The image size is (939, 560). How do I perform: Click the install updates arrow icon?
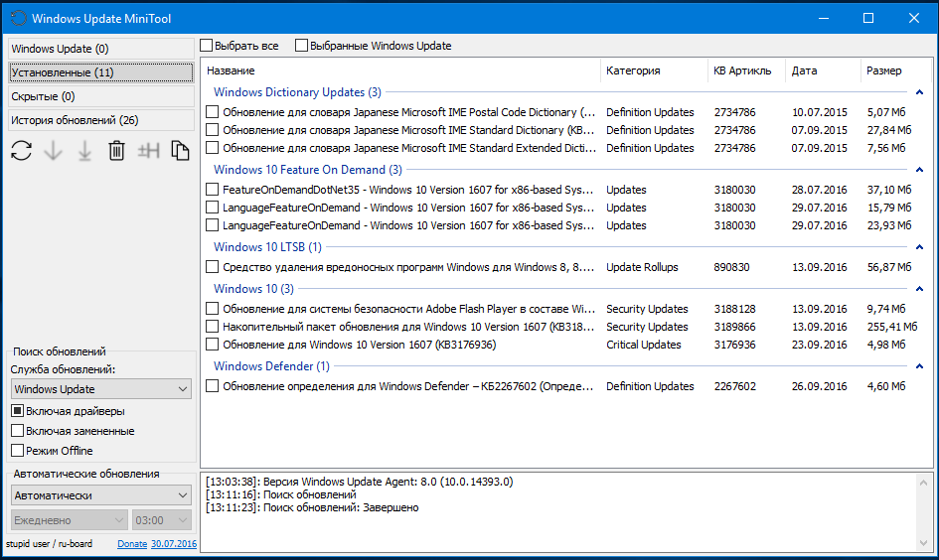85,151
